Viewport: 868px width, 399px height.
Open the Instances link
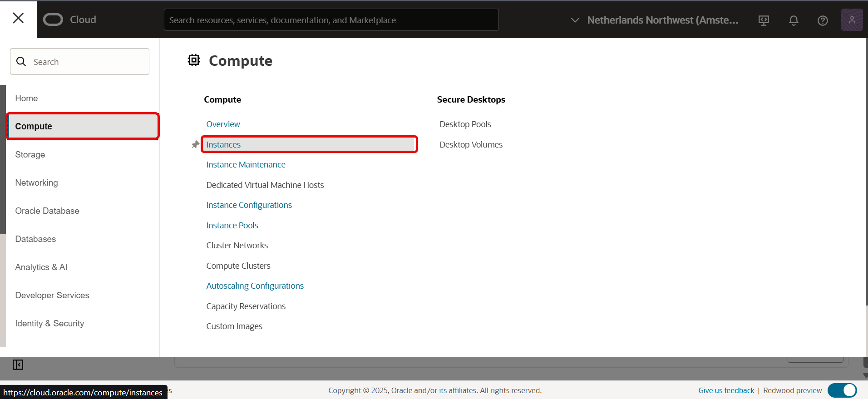coord(223,144)
